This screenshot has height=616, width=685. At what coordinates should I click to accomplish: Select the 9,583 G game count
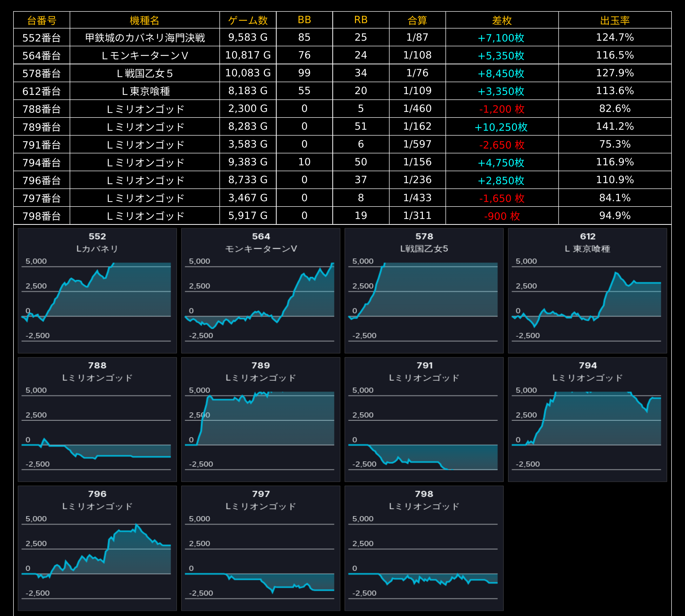tap(248, 37)
